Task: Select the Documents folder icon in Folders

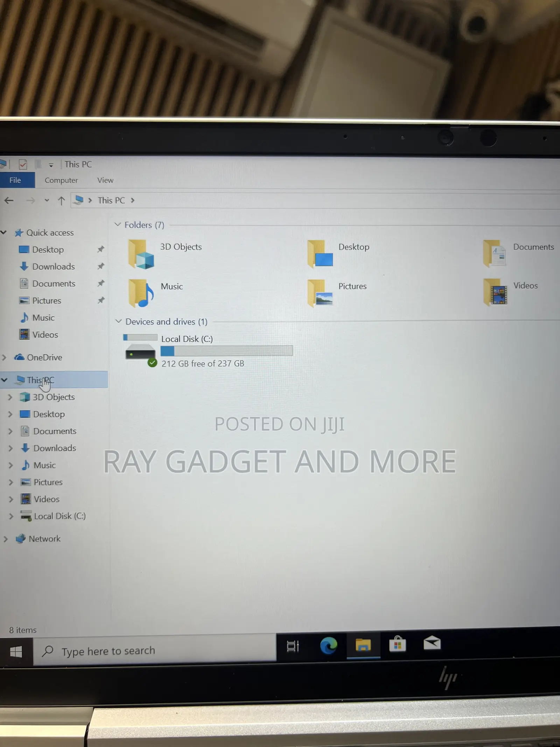Action: point(494,253)
